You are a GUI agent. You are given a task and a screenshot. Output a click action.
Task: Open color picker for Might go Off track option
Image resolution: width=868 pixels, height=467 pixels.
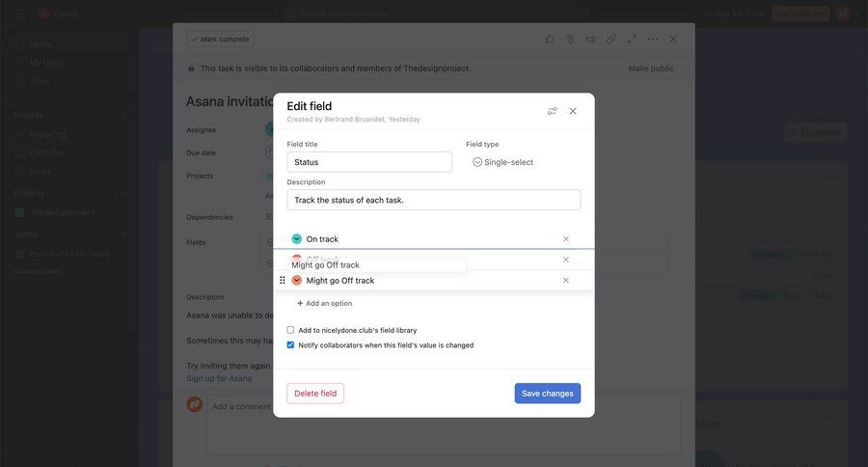point(297,281)
